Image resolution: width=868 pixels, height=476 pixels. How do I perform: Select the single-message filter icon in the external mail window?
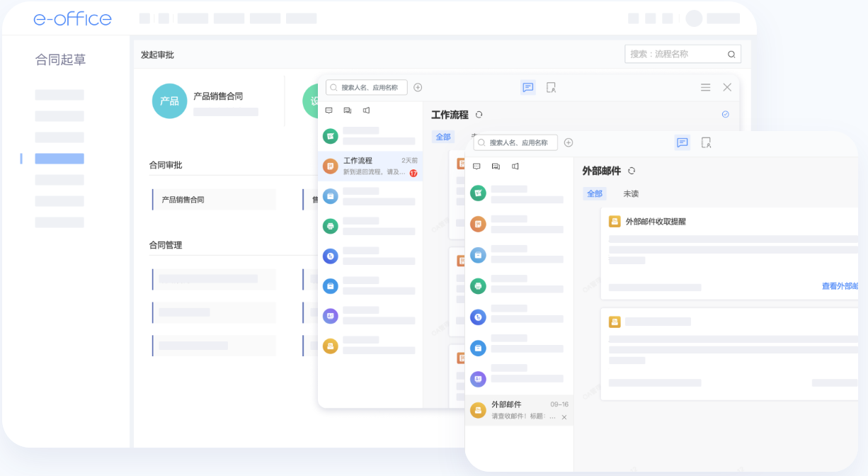(x=476, y=166)
